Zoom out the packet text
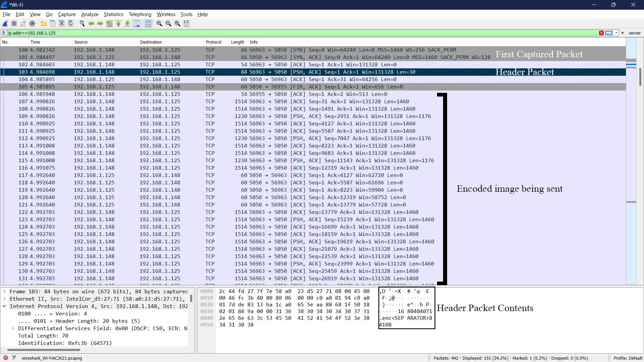 click(x=168, y=23)
